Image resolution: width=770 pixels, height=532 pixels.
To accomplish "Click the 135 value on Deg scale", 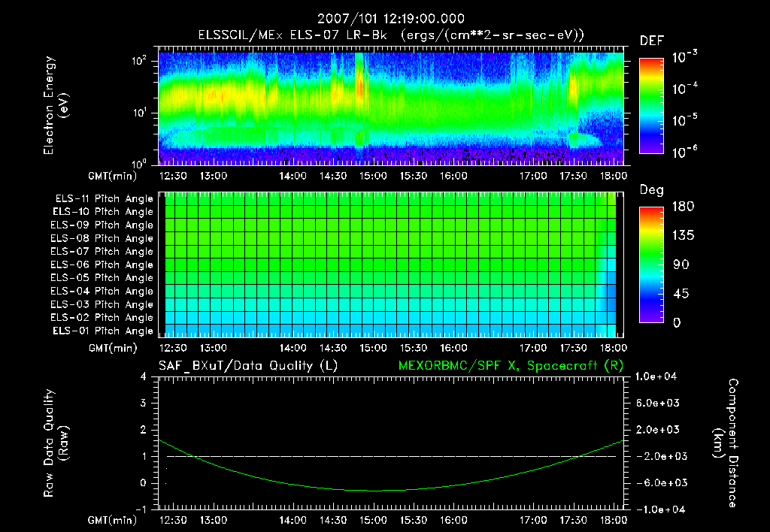I will [683, 235].
